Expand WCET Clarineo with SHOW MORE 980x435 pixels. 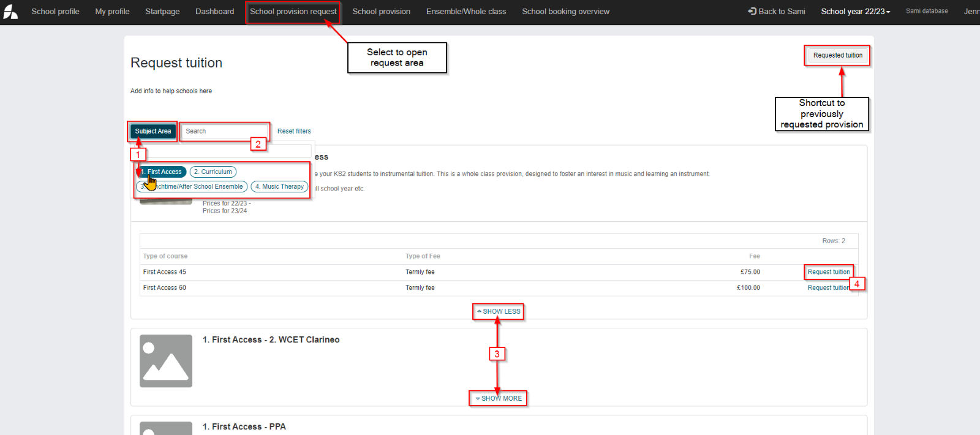[499, 398]
